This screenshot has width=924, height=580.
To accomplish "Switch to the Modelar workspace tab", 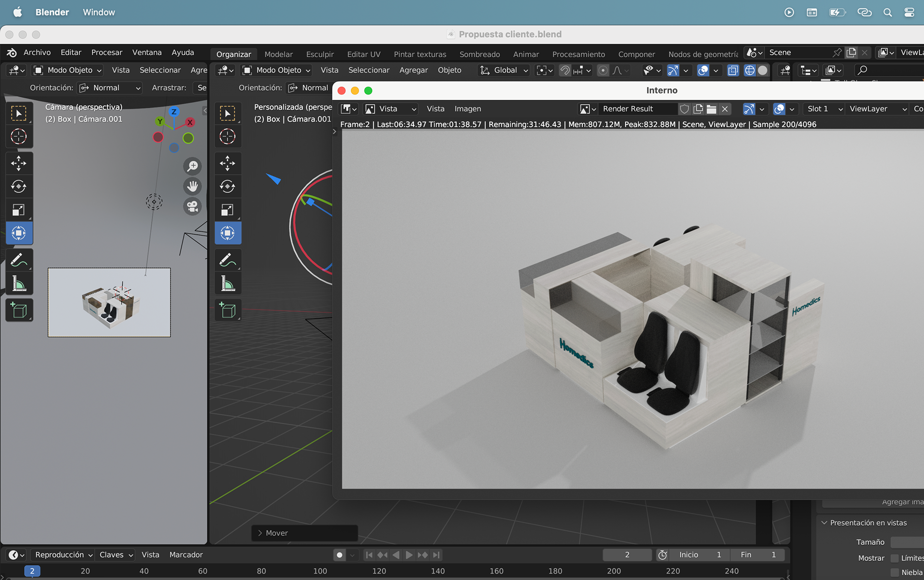I will click(x=279, y=54).
